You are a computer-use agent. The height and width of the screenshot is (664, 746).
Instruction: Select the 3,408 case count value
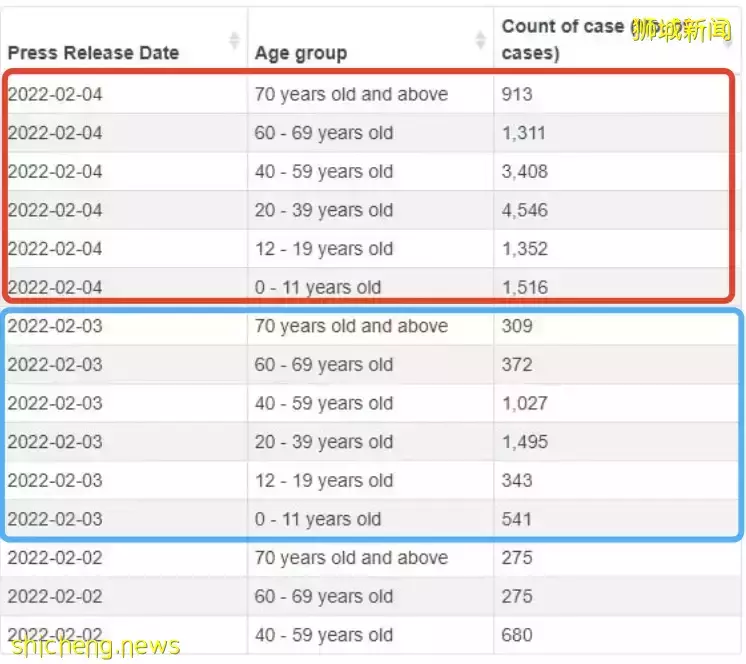click(x=525, y=172)
